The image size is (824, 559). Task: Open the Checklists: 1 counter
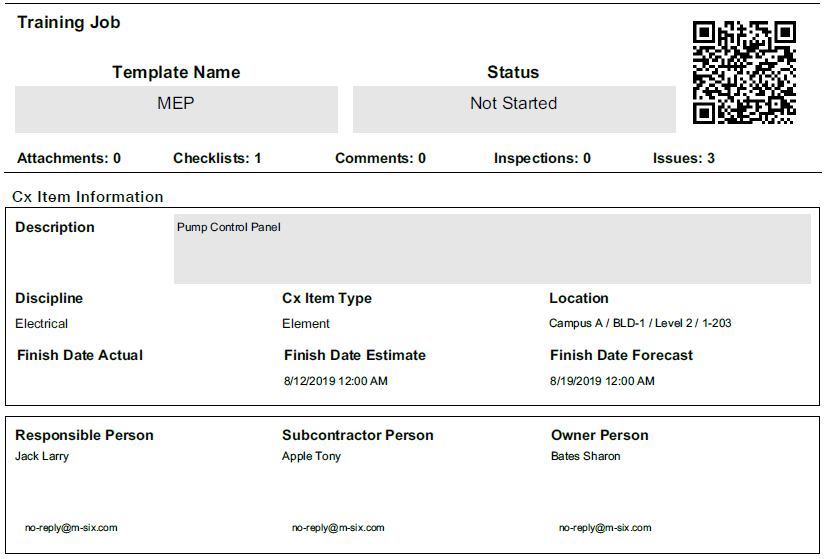click(217, 158)
